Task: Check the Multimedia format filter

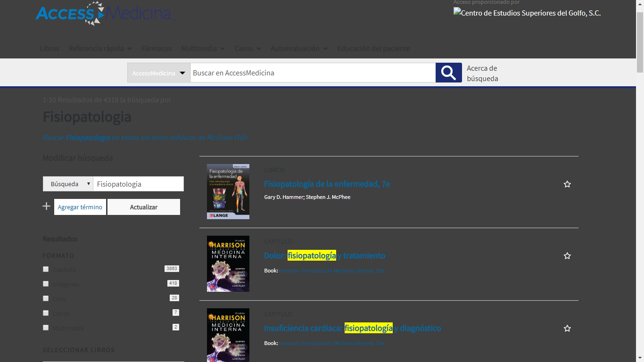Action: point(46,328)
